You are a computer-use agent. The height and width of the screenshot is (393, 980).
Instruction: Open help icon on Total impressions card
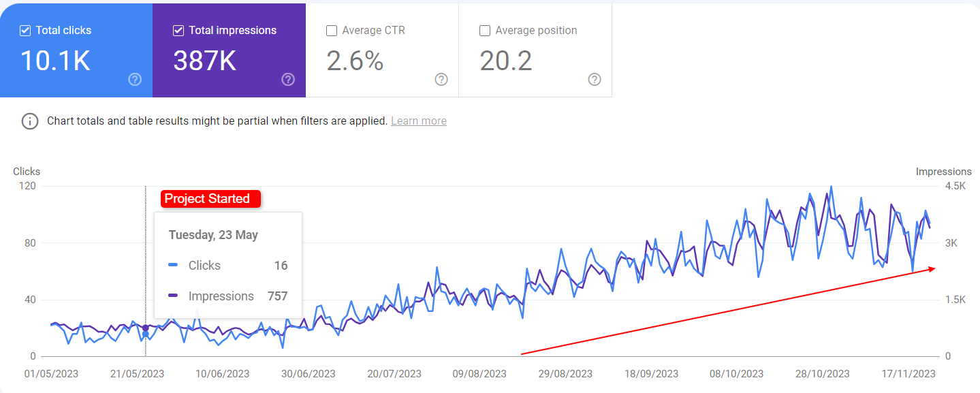(x=288, y=80)
